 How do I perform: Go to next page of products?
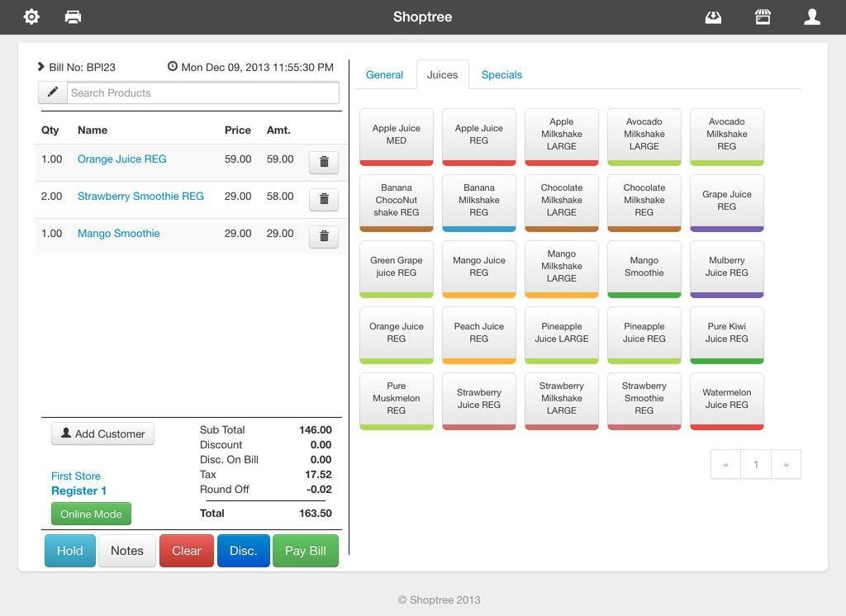point(787,464)
